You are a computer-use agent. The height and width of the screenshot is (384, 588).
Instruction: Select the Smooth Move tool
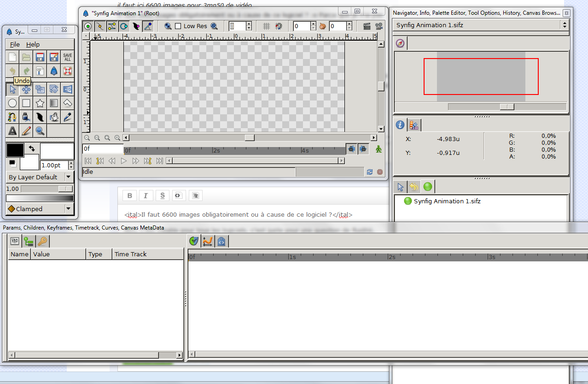26,89
